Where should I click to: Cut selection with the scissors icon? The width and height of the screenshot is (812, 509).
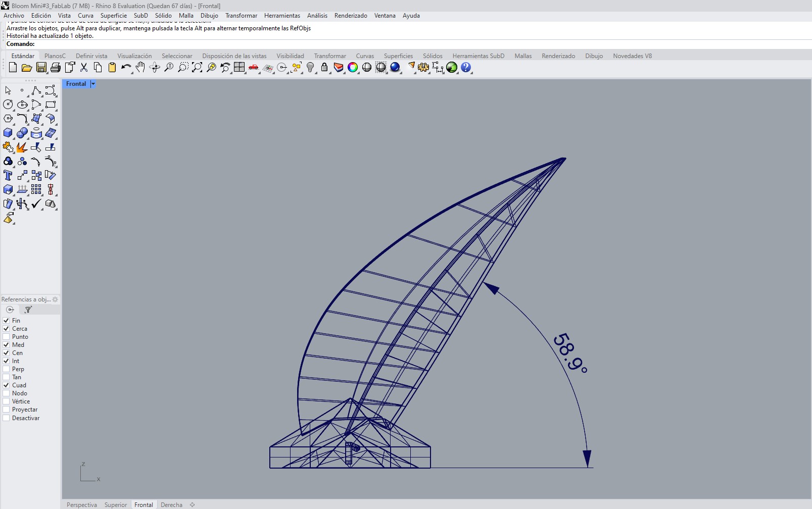(x=84, y=68)
